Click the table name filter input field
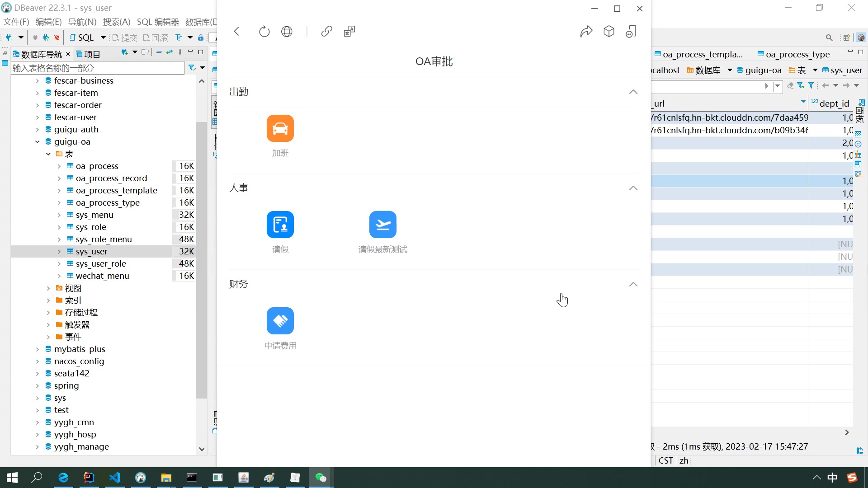Viewport: 868px width, 488px height. click(98, 68)
